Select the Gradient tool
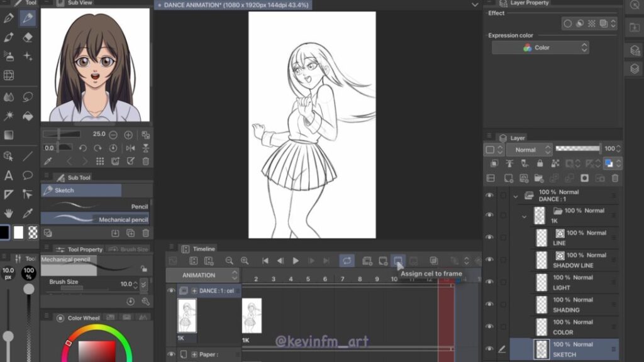The height and width of the screenshot is (362, 644). coord(8,135)
